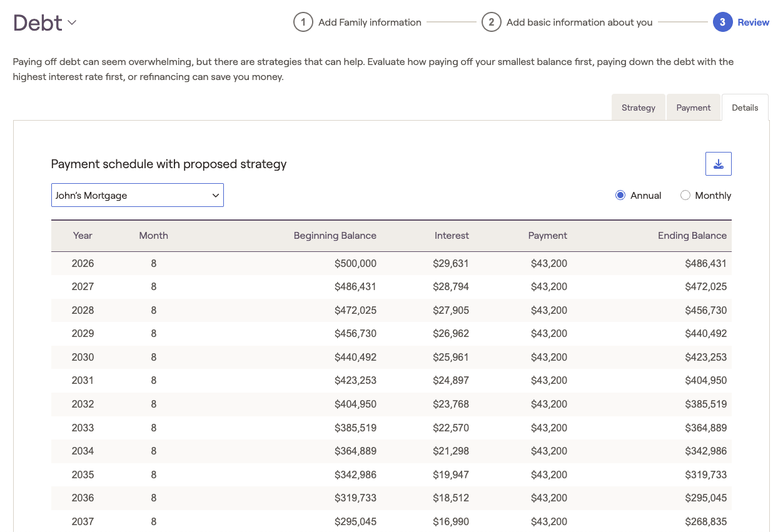Click the $24,897 interest value

pyautogui.click(x=451, y=381)
